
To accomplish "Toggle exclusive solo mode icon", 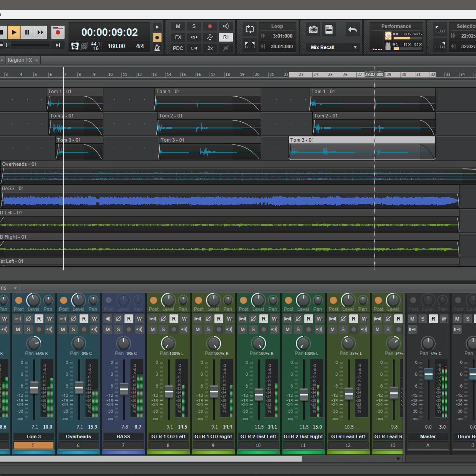I will click(x=194, y=37).
